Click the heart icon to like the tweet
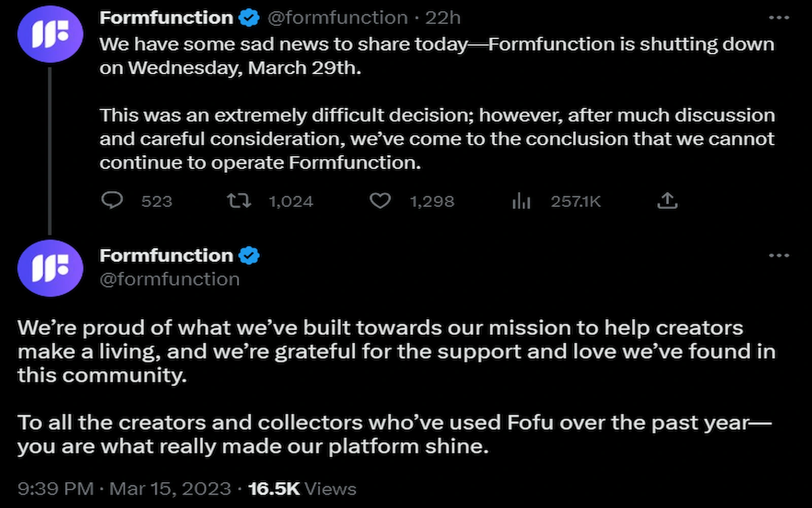The image size is (812, 508). coord(382,201)
